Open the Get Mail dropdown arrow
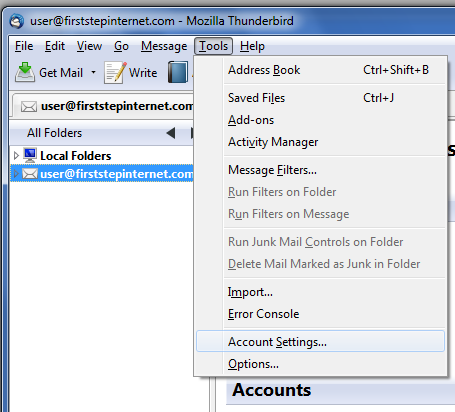This screenshot has width=455, height=412. click(93, 72)
